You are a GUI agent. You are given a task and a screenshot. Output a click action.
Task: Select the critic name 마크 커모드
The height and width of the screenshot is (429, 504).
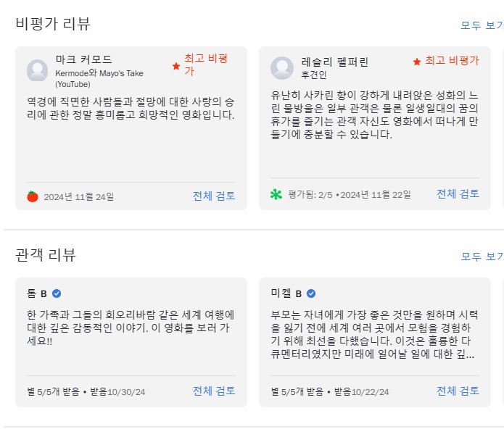click(x=83, y=59)
